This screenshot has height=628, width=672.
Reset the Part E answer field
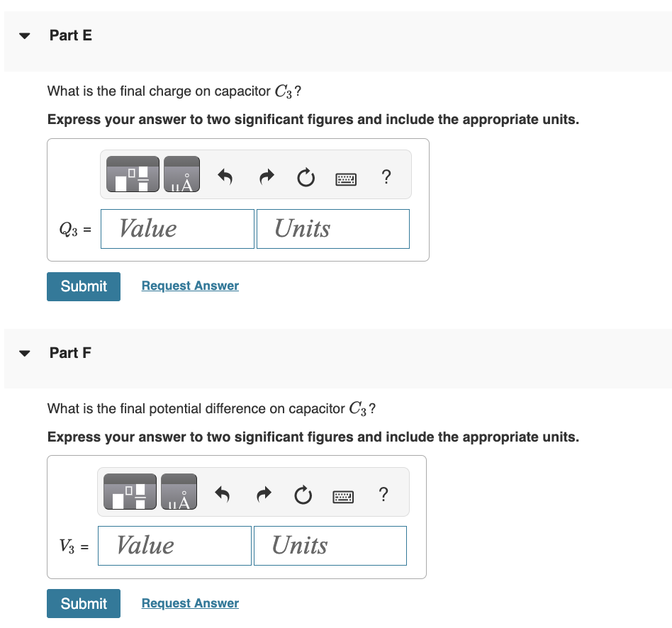[306, 177]
